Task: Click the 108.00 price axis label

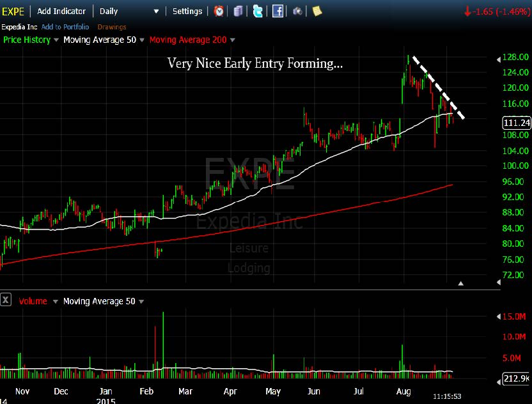Action: [x=515, y=135]
